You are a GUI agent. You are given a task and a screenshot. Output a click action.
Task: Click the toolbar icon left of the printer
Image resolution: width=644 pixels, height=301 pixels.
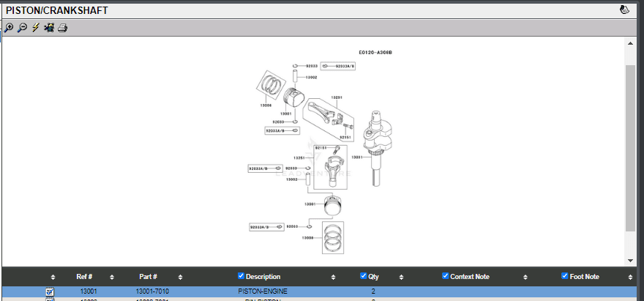[49, 28]
